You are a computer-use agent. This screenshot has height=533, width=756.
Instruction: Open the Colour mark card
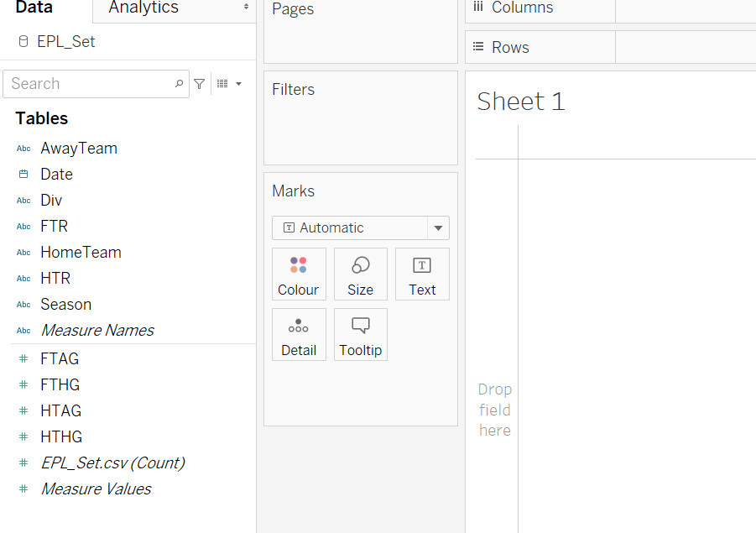point(299,274)
